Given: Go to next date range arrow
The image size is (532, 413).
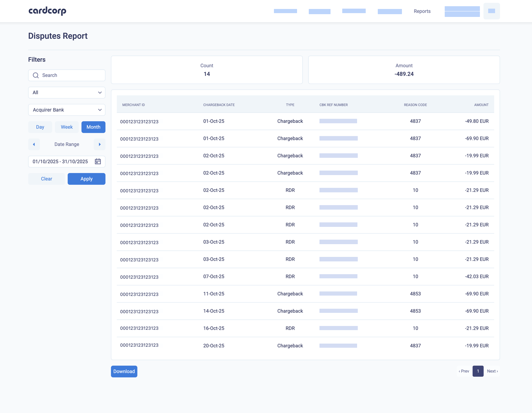Looking at the screenshot, I should (x=100, y=144).
